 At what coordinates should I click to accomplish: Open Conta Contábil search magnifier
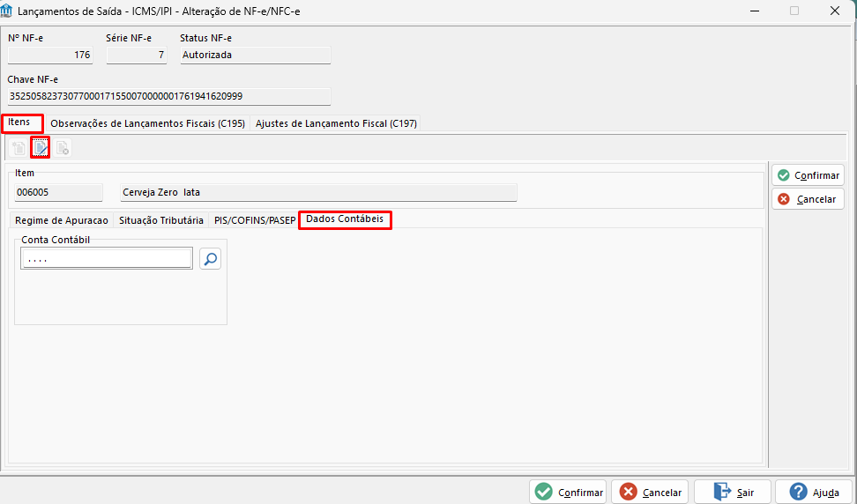coord(211,259)
